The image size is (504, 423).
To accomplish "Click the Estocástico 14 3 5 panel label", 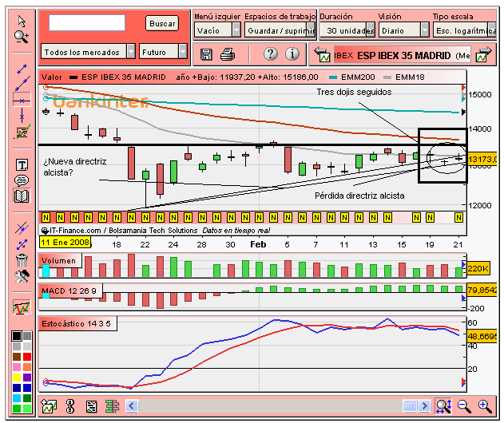I will [77, 323].
